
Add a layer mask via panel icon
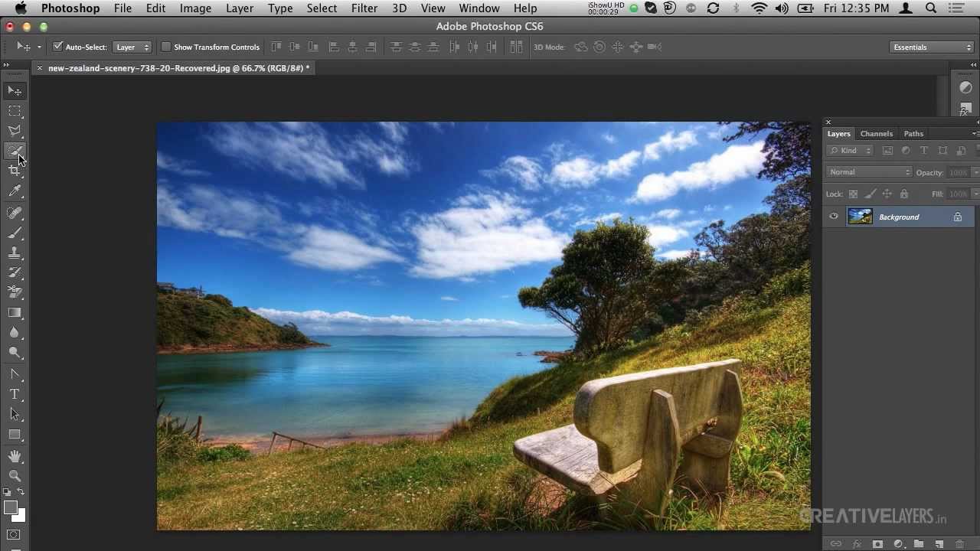877,544
